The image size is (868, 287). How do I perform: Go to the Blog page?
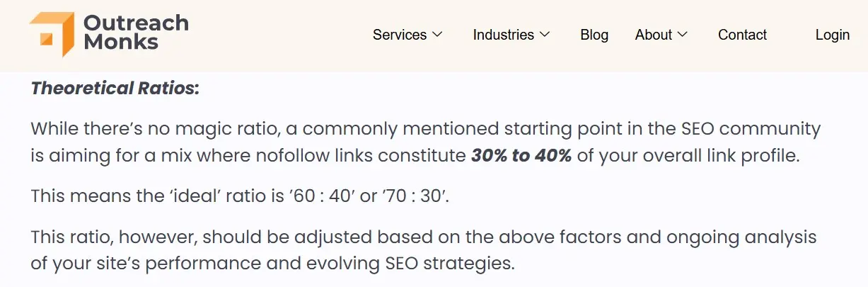pos(594,35)
